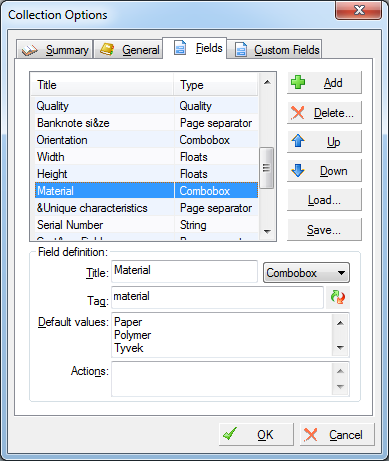Click the Tag input field containing material
This screenshot has width=389, height=461.
tap(217, 297)
